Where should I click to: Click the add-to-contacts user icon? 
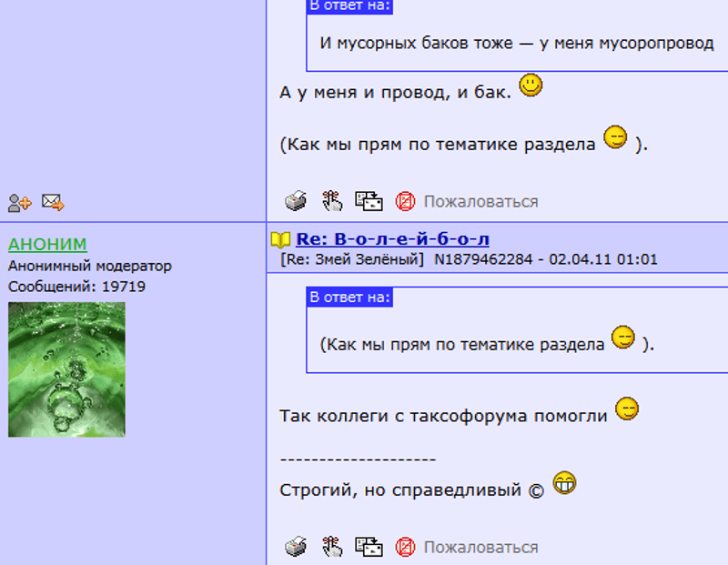(19, 203)
